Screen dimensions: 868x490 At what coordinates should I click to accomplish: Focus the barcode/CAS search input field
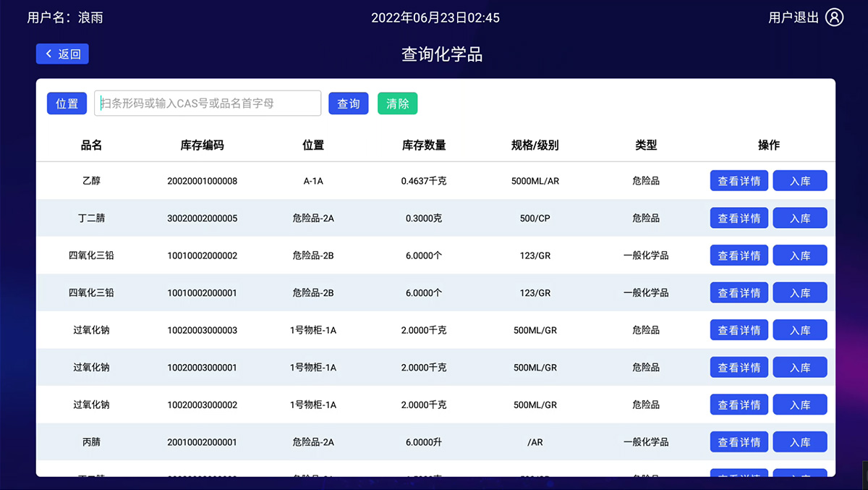(208, 104)
